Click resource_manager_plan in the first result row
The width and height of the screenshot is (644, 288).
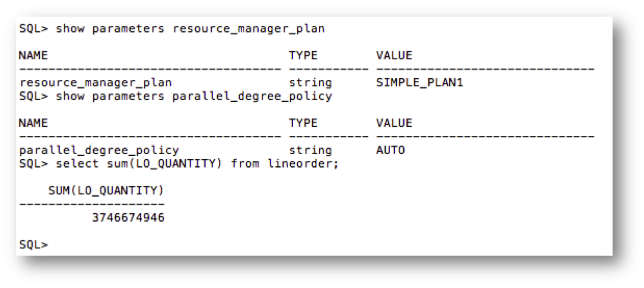(95, 83)
